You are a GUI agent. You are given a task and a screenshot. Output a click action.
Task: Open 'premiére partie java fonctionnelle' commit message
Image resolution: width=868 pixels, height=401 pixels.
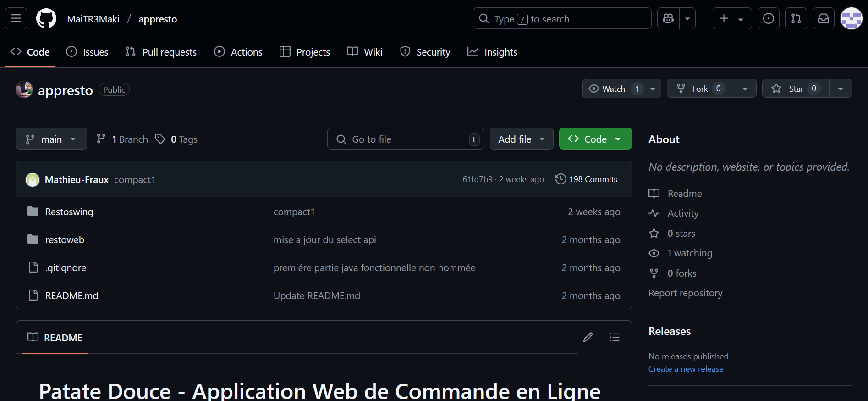coord(374,267)
